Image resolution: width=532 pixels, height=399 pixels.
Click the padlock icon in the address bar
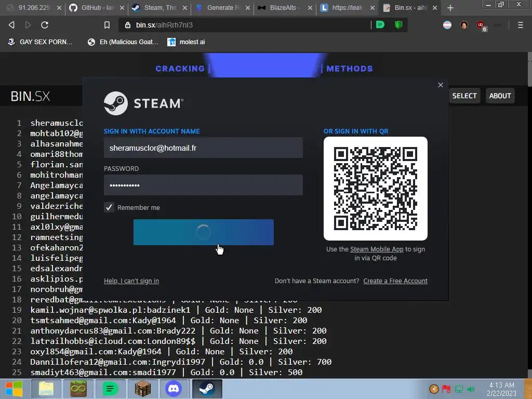point(128,25)
